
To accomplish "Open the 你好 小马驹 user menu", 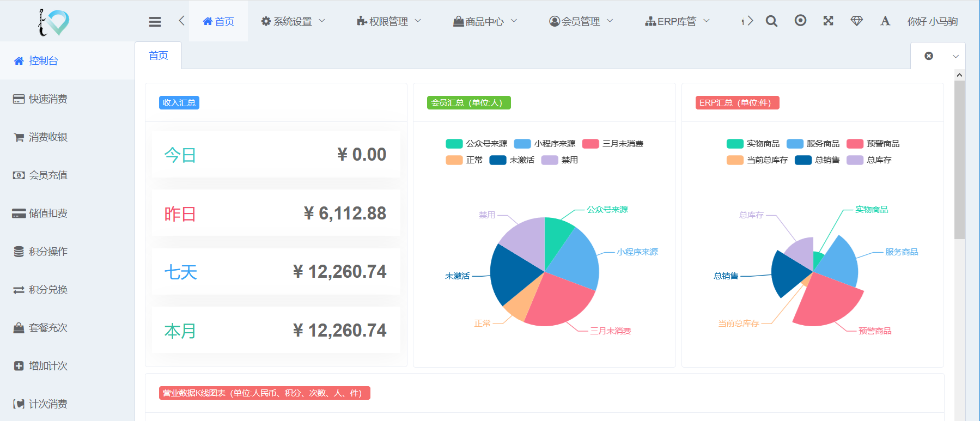I will (932, 21).
